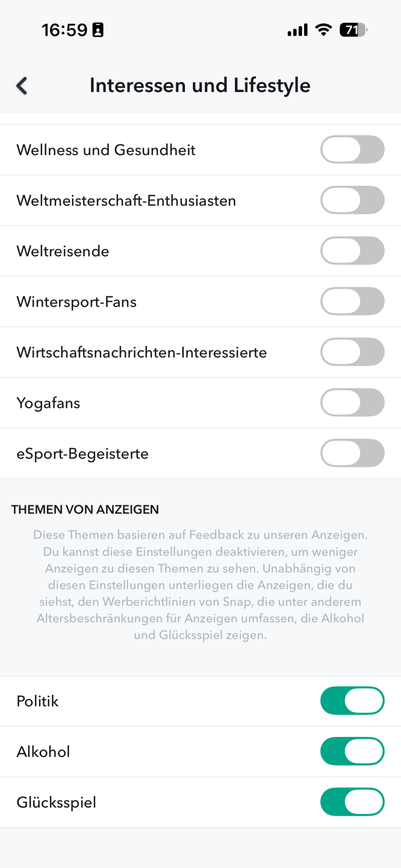Tap the Wi-Fi status icon
This screenshot has height=868, width=401.
323,30
